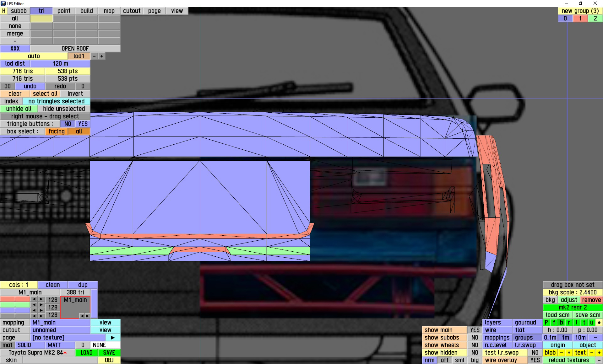This screenshot has width=603, height=364.
Task: Open mapping M1_main selector
Action: 60,322
